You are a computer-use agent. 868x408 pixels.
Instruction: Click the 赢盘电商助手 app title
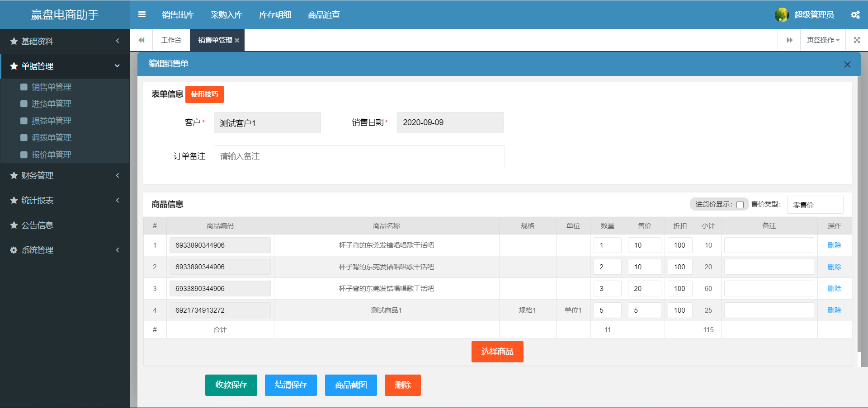[65, 15]
